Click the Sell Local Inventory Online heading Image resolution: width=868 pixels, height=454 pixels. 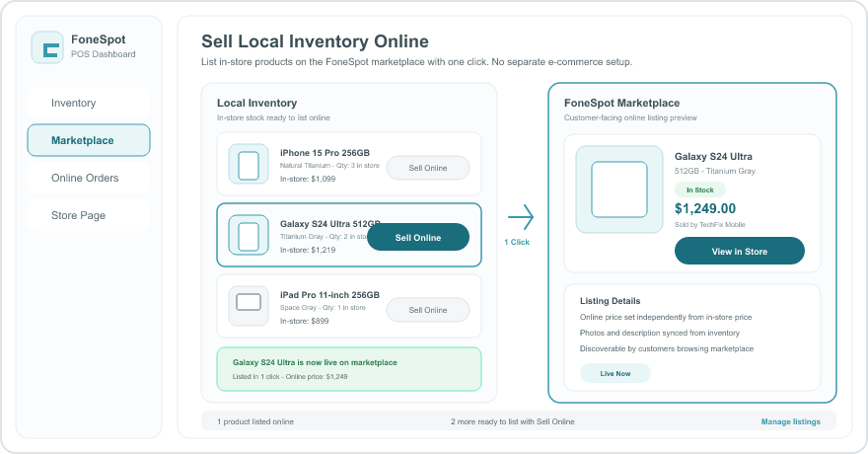click(315, 41)
